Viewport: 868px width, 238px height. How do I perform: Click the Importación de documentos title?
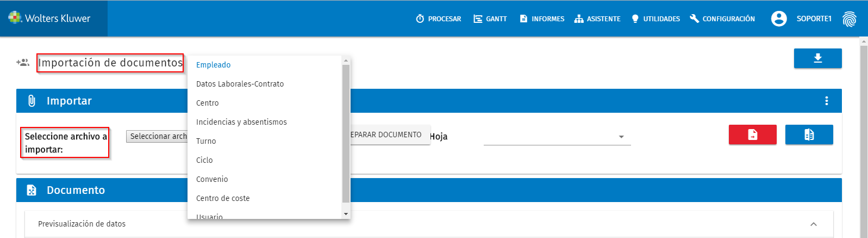pyautogui.click(x=110, y=63)
